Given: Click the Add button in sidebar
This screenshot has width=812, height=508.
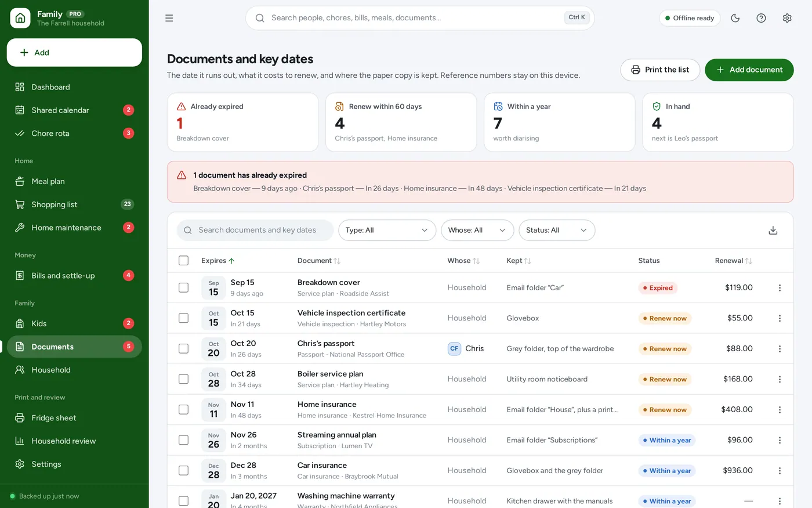Looking at the screenshot, I should coord(74,53).
